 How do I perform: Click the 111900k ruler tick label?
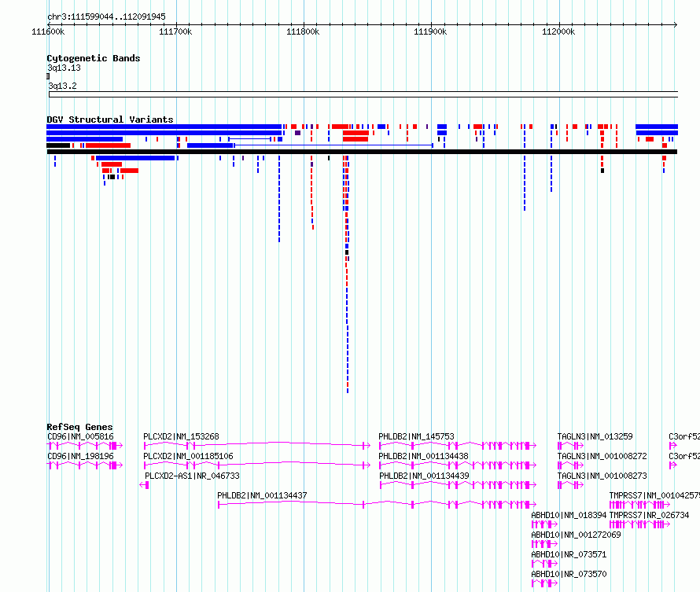click(x=430, y=31)
